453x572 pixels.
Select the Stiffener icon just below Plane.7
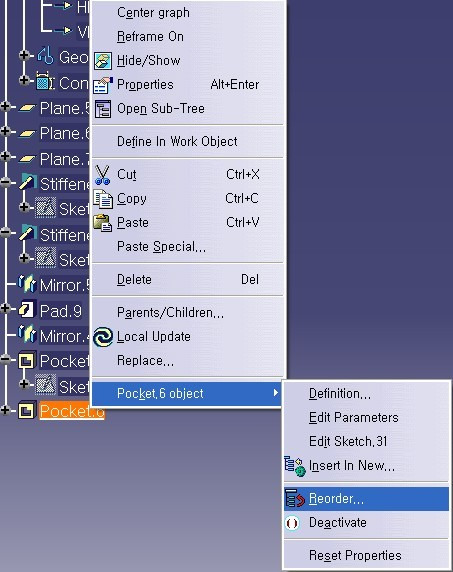(27, 183)
